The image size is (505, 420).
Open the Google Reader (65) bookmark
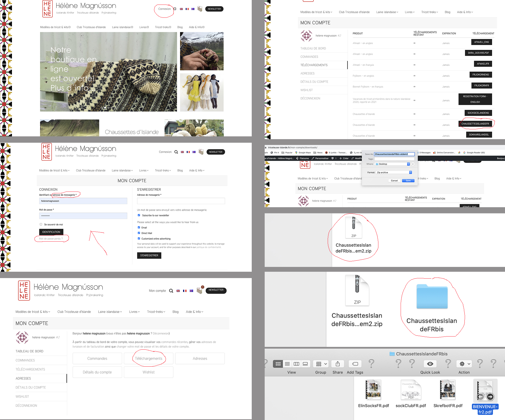pyautogui.click(x=474, y=153)
